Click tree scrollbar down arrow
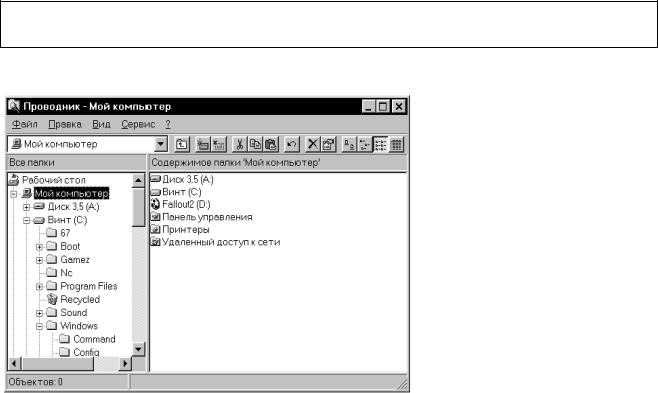This screenshot has height=393, width=658. click(138, 349)
